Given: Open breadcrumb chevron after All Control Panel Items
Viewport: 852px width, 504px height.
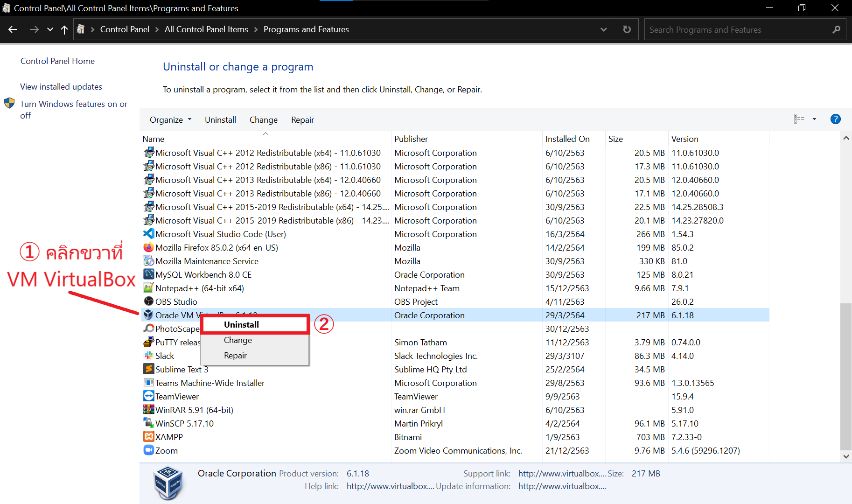Looking at the screenshot, I should tap(256, 29).
